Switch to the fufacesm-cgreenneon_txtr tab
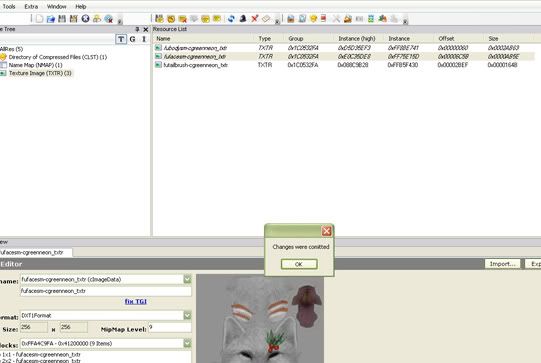The width and height of the screenshot is (541, 363). pos(36,253)
